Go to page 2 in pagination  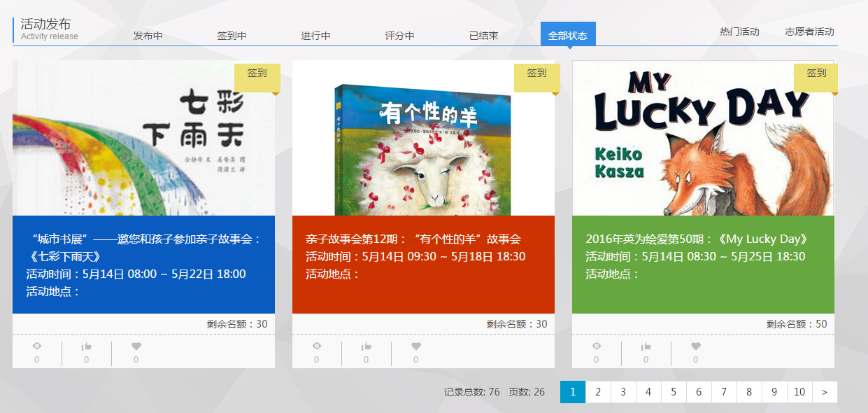(598, 392)
